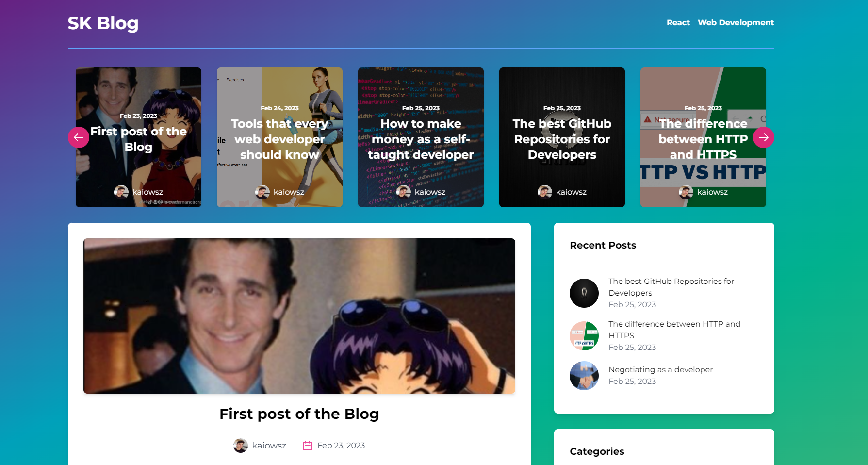Click 'Feb 23, 2023' date on First post card
This screenshot has width=868, height=465.
tap(138, 116)
